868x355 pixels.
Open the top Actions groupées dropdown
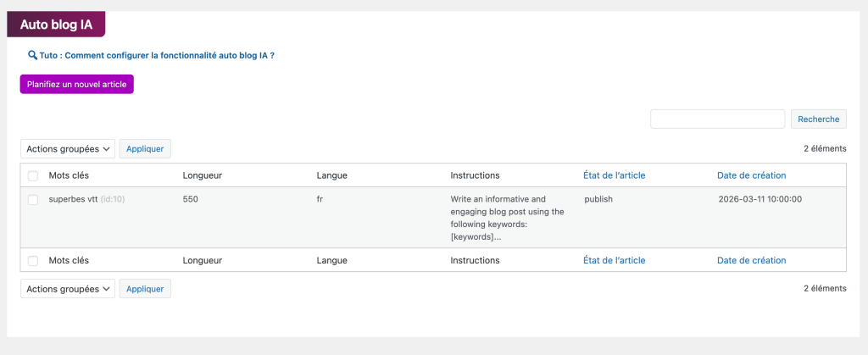coord(68,149)
